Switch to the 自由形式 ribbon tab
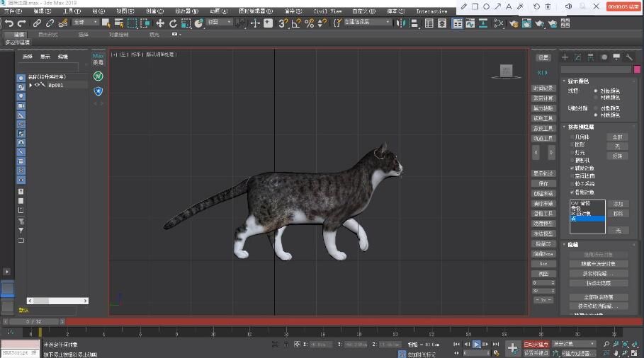This screenshot has height=358, width=644. [x=47, y=35]
